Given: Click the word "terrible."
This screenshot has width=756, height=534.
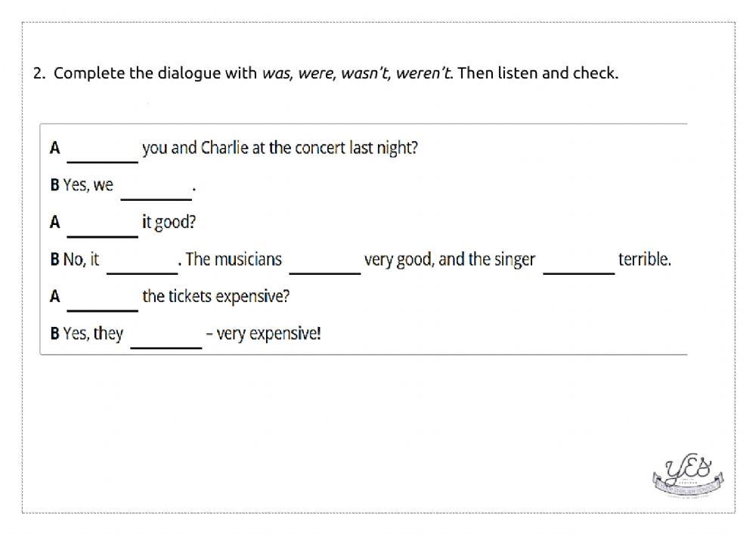Looking at the screenshot, I should pos(644,260).
